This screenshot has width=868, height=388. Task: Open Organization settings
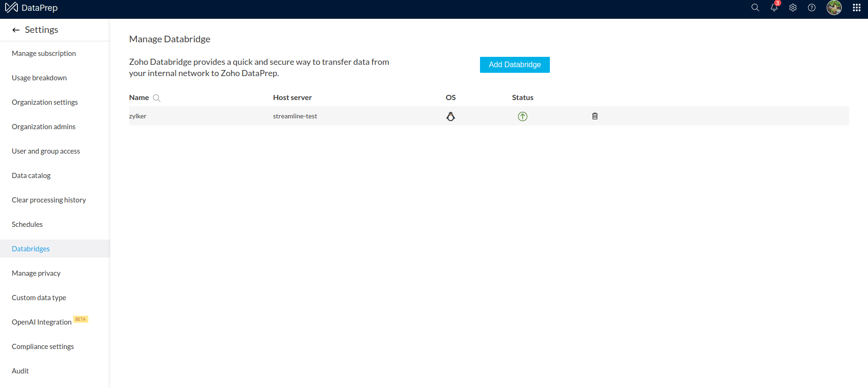pos(45,102)
